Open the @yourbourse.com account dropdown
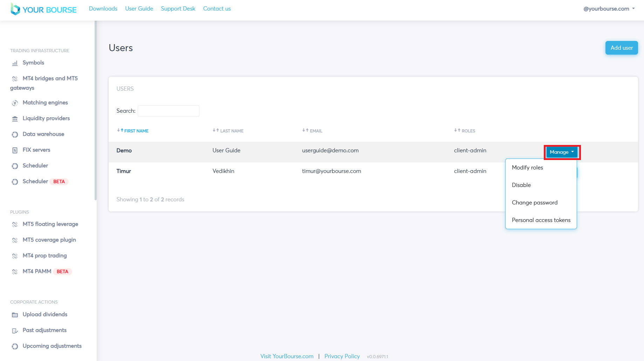644x361 pixels. [609, 9]
